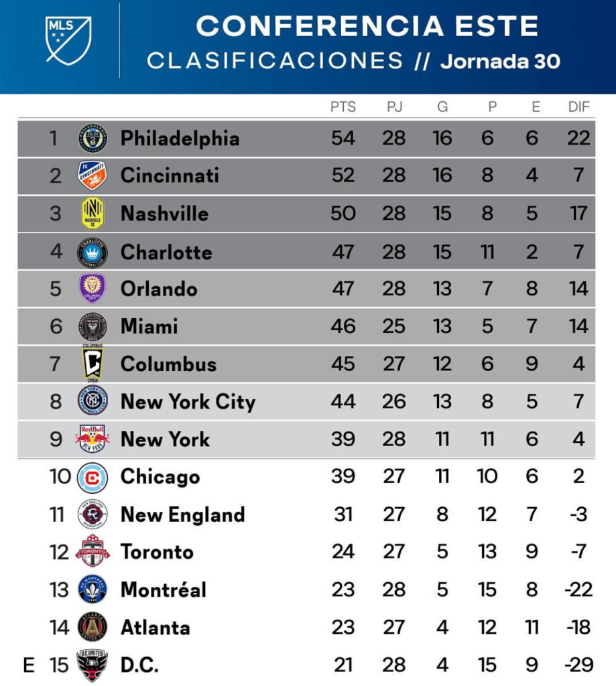The height and width of the screenshot is (686, 616).
Task: Select the Atlanta team name
Action: (x=156, y=628)
